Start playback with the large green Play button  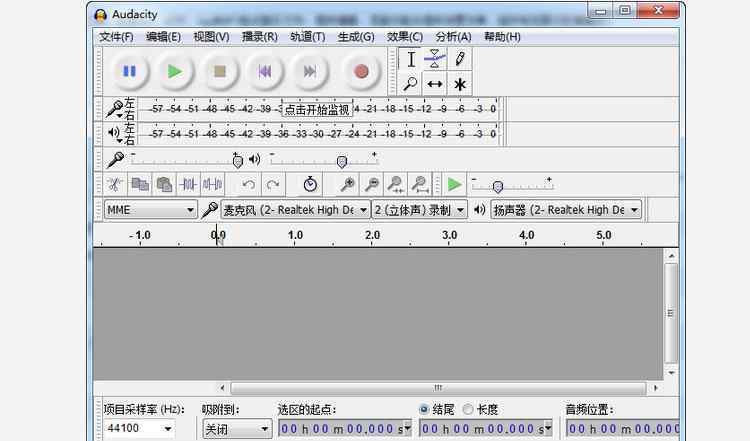pos(175,72)
